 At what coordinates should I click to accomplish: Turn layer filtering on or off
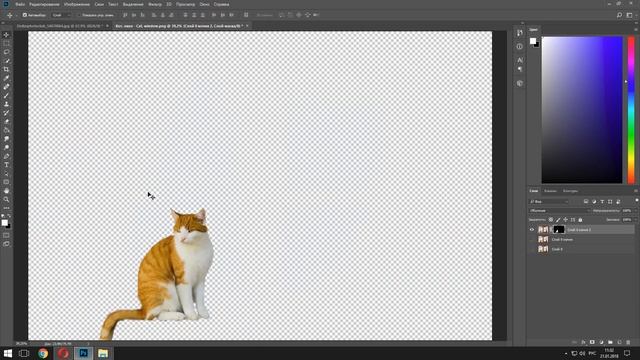pyautogui.click(x=636, y=200)
